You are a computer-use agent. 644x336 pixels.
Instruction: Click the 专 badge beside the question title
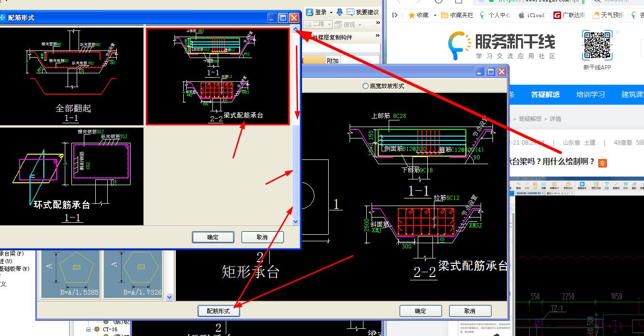tap(603, 163)
